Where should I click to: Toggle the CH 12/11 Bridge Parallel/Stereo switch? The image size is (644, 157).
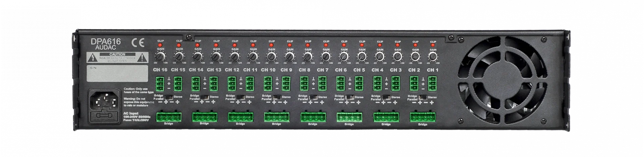[x=241, y=97]
